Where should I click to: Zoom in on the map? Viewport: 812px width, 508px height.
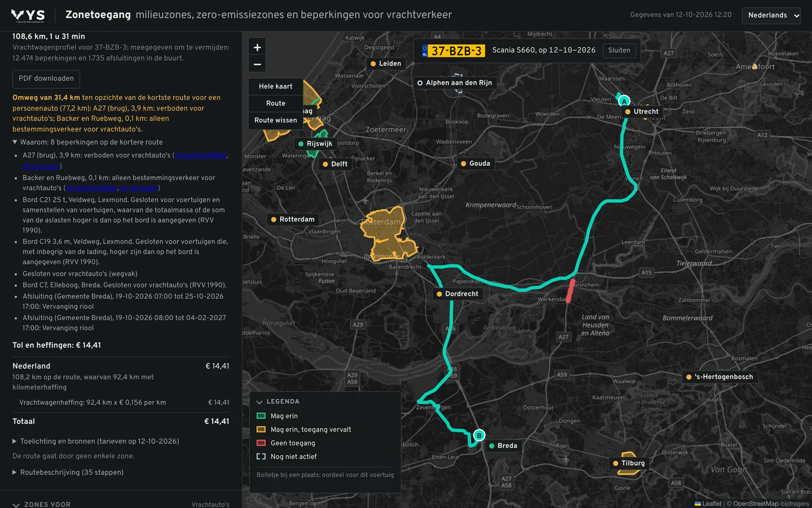click(257, 47)
